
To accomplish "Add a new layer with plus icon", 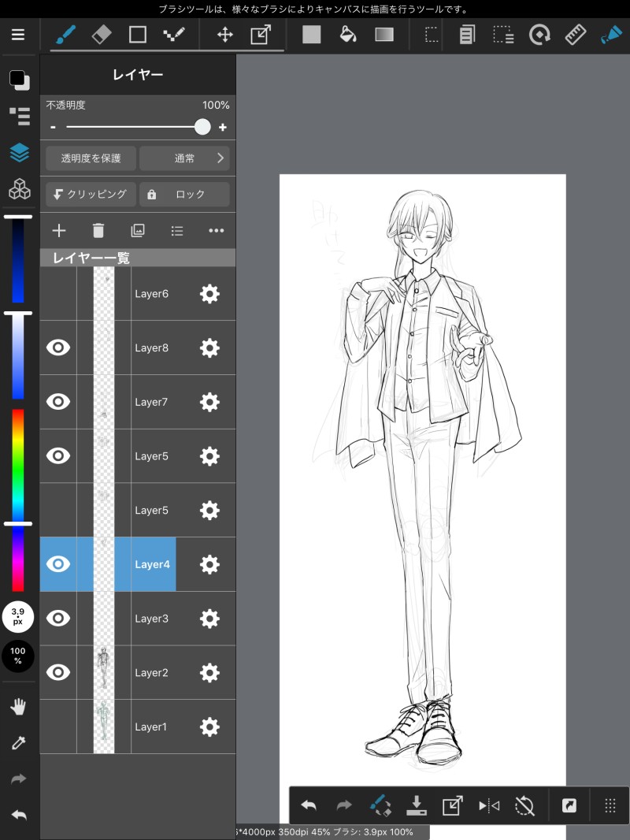I will coord(59,231).
